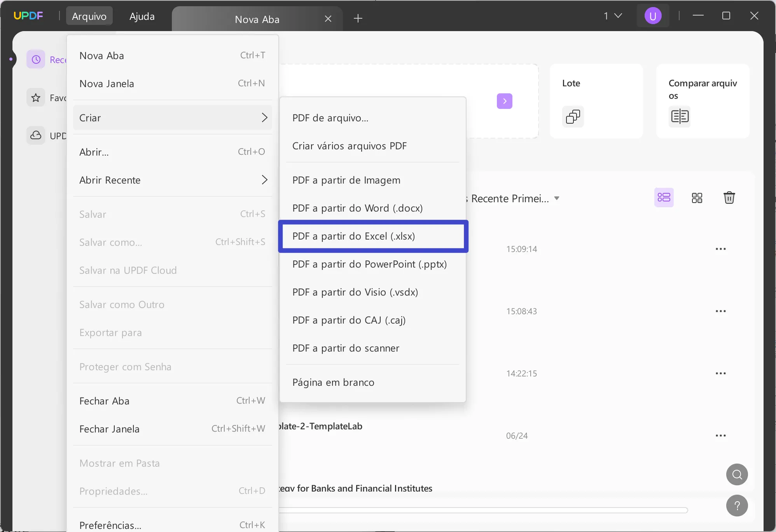Select PDF a partir do Excel (.xlsx)

click(373, 236)
